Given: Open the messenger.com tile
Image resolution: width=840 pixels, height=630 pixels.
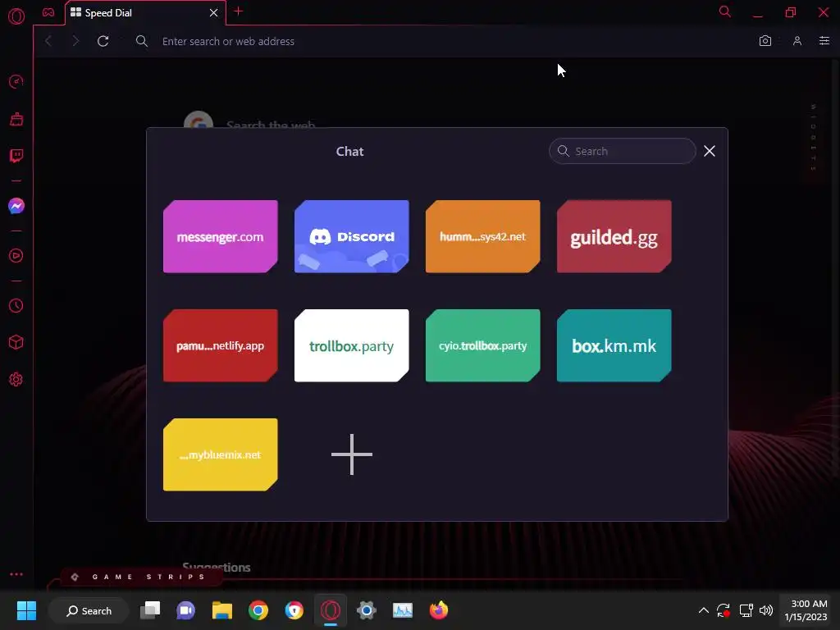Looking at the screenshot, I should pos(220,236).
